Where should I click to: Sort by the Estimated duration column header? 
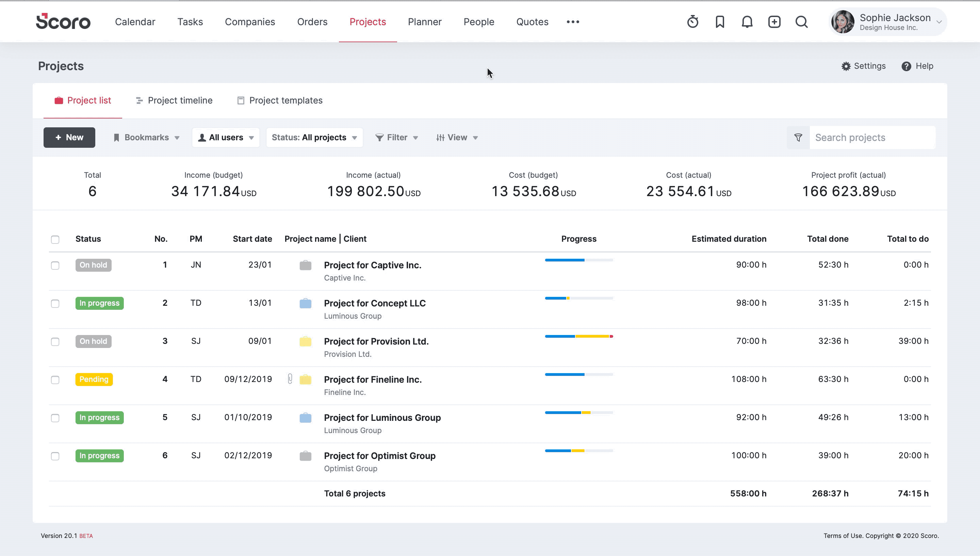click(x=729, y=239)
